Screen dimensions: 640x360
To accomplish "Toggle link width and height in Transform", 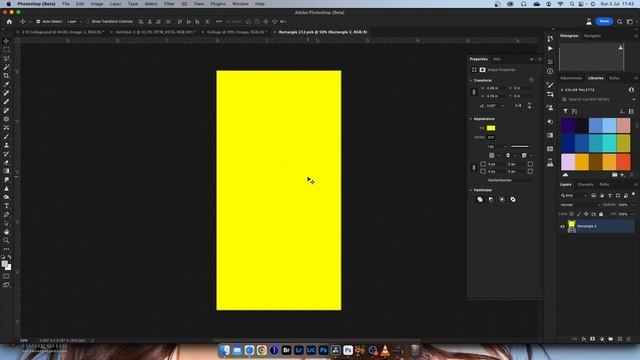I will coord(474,92).
